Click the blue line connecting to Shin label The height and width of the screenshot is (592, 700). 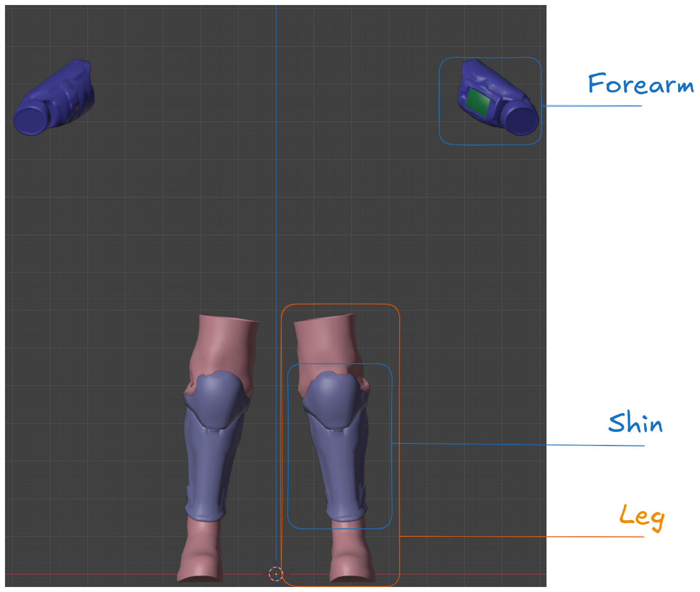pyautogui.click(x=501, y=445)
